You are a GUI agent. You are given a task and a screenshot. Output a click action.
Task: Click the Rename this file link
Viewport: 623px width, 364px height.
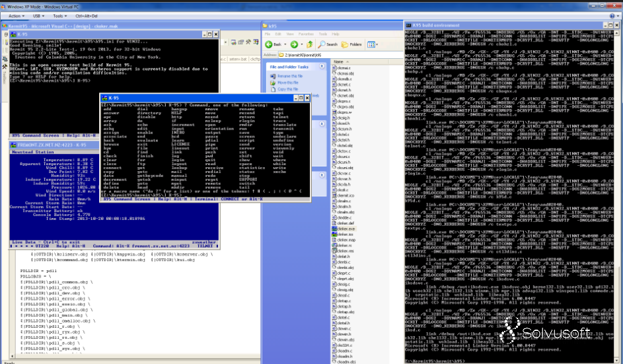coord(290,76)
